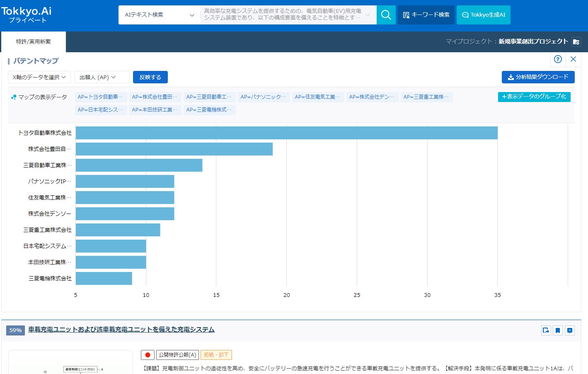Open the 車載充電ユニット patent title link
This screenshot has width=588, height=374.
(x=121, y=330)
